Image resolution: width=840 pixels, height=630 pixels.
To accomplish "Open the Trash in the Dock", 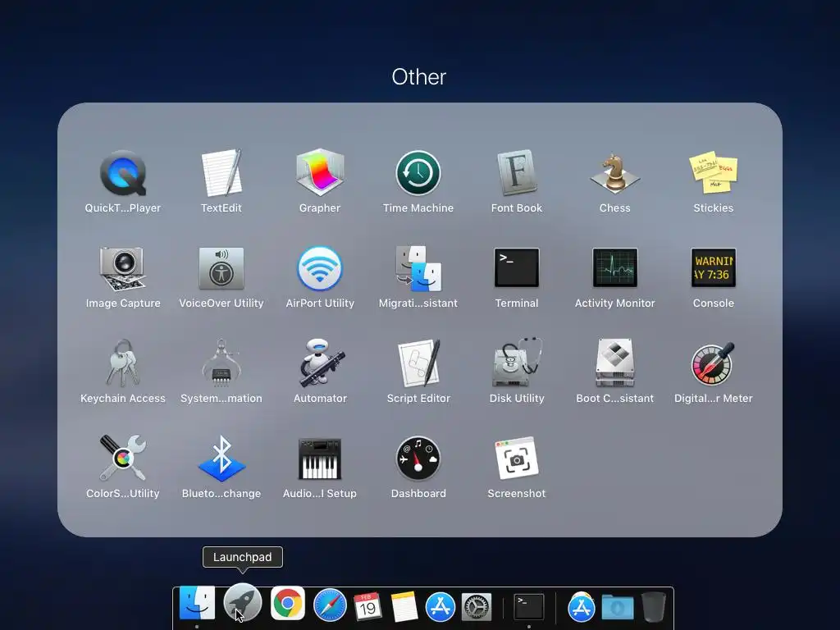I will (654, 606).
